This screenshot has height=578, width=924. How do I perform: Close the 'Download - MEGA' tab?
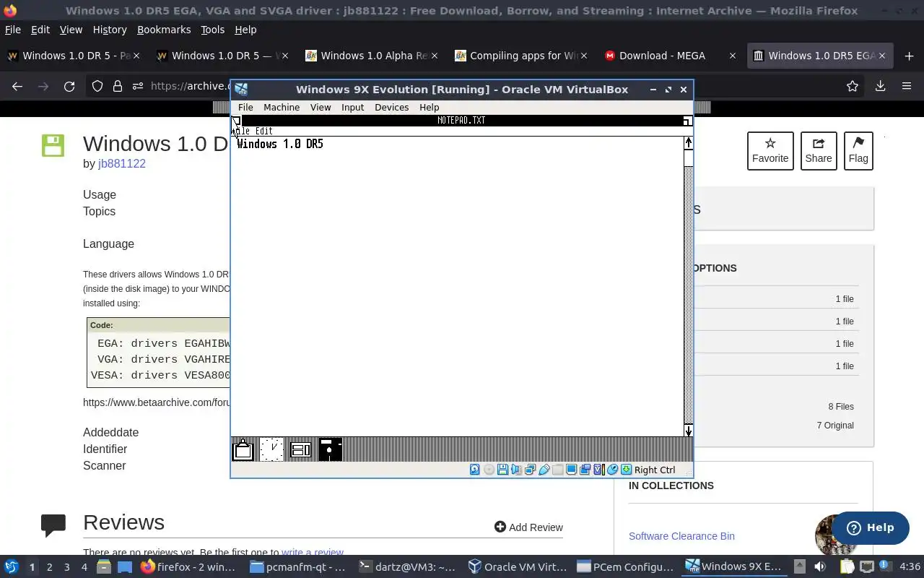[x=733, y=56]
